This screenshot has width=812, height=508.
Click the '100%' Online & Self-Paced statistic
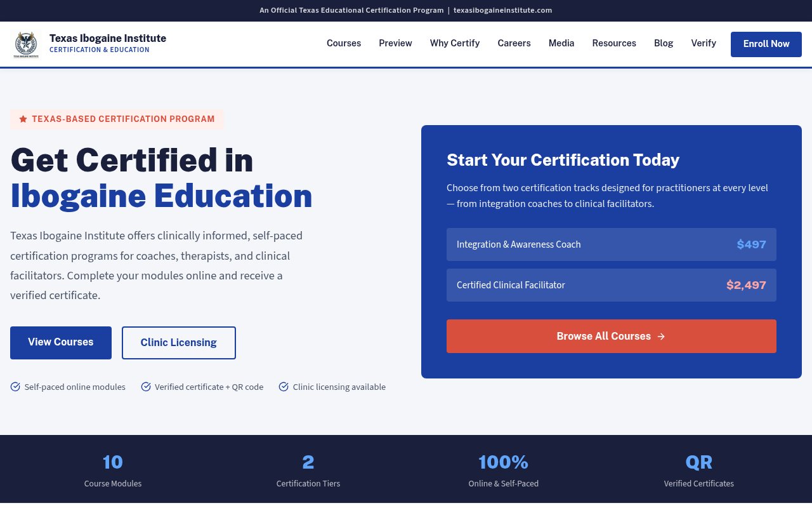click(504, 462)
